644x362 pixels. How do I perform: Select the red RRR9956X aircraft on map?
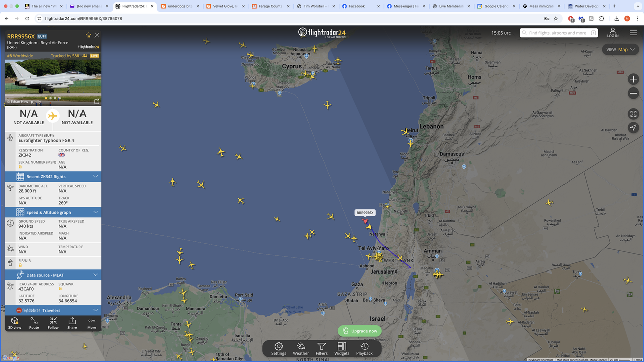point(365,221)
